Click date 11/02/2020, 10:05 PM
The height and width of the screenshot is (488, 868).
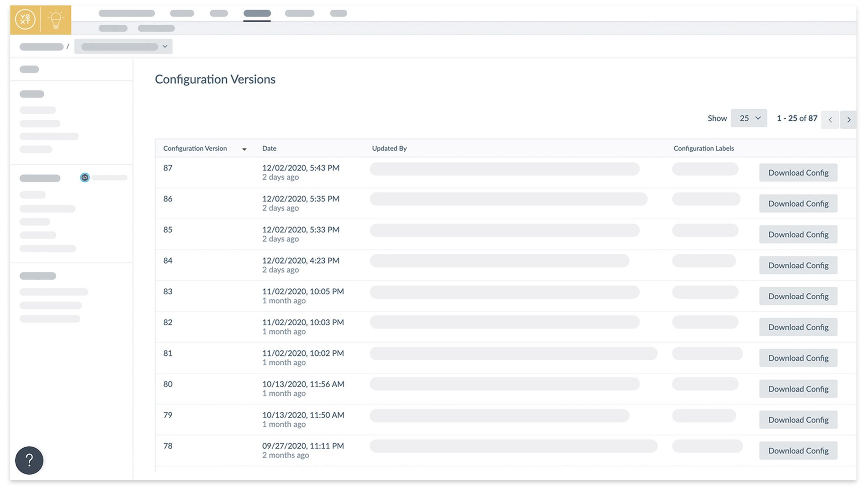coord(303,291)
